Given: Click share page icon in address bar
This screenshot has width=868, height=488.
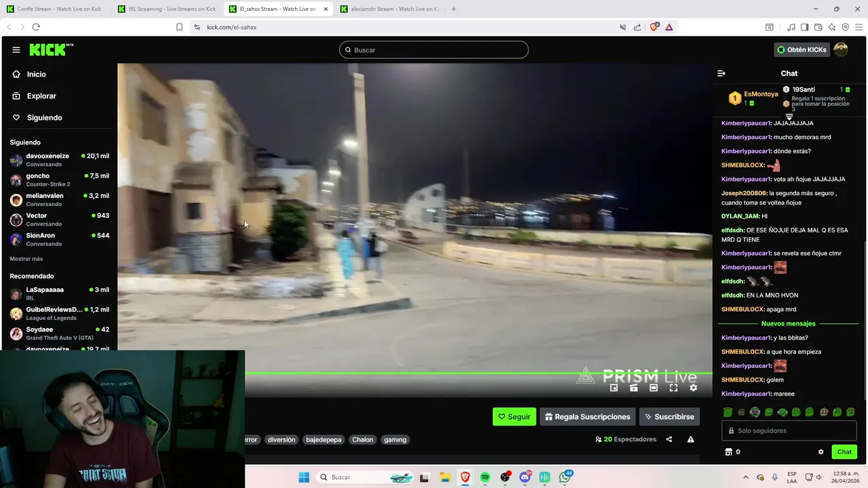Looking at the screenshot, I should (x=637, y=27).
